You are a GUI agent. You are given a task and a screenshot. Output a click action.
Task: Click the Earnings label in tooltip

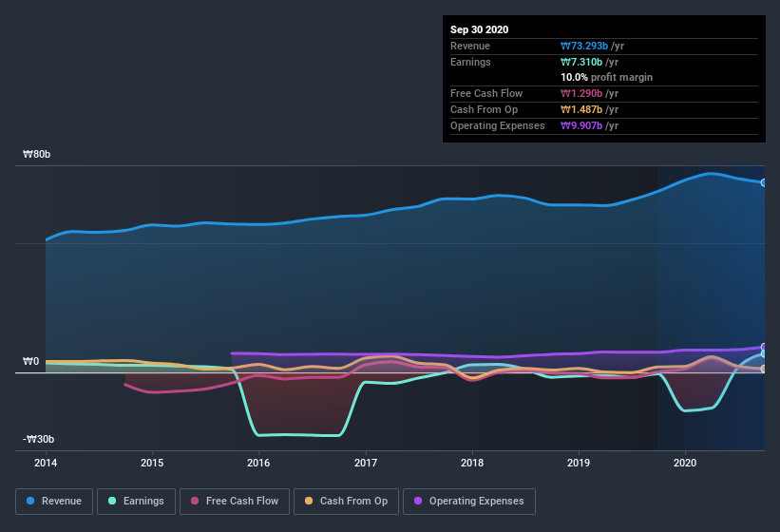coord(470,62)
